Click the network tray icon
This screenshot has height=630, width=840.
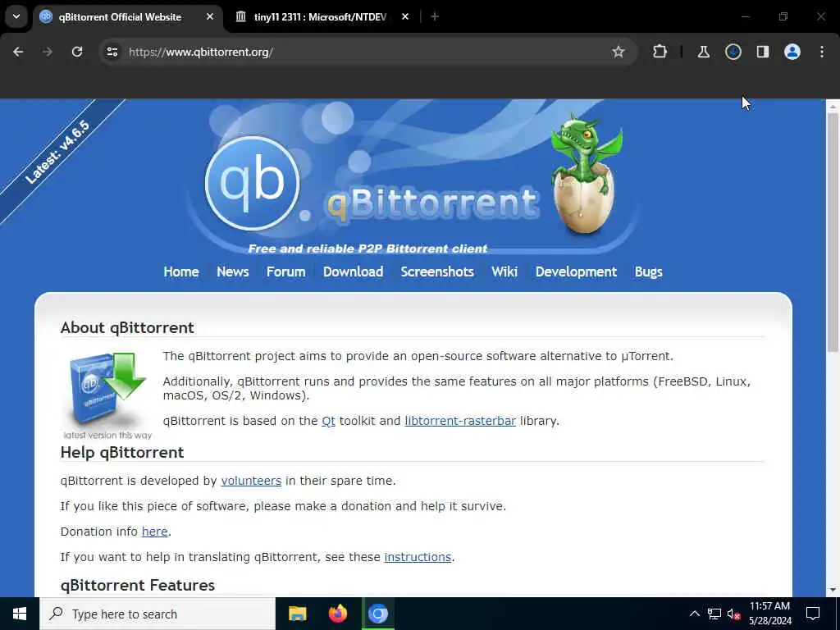click(x=714, y=614)
